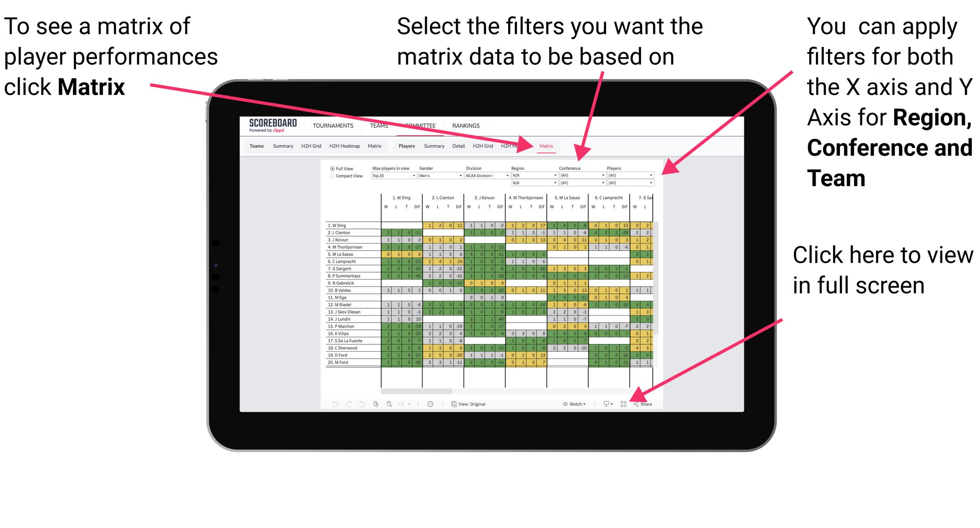This screenshot has width=980, height=528.
Task: Click the fullscreen expand icon
Action: coord(624,404)
